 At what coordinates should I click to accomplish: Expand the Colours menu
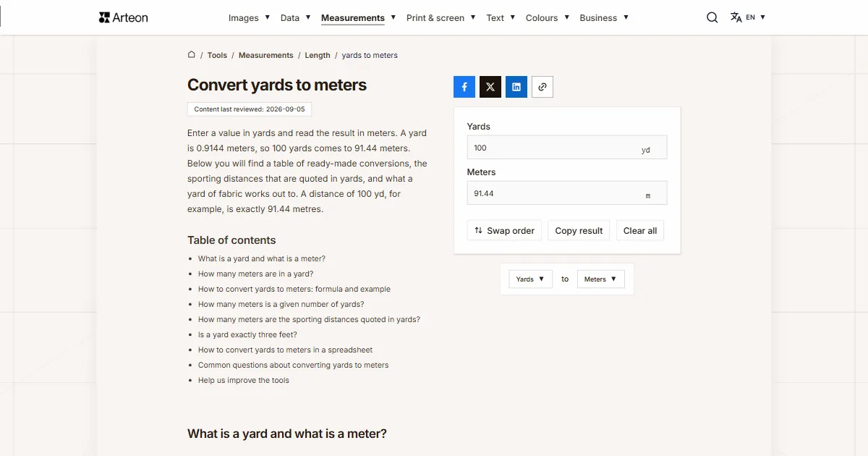[x=548, y=17]
